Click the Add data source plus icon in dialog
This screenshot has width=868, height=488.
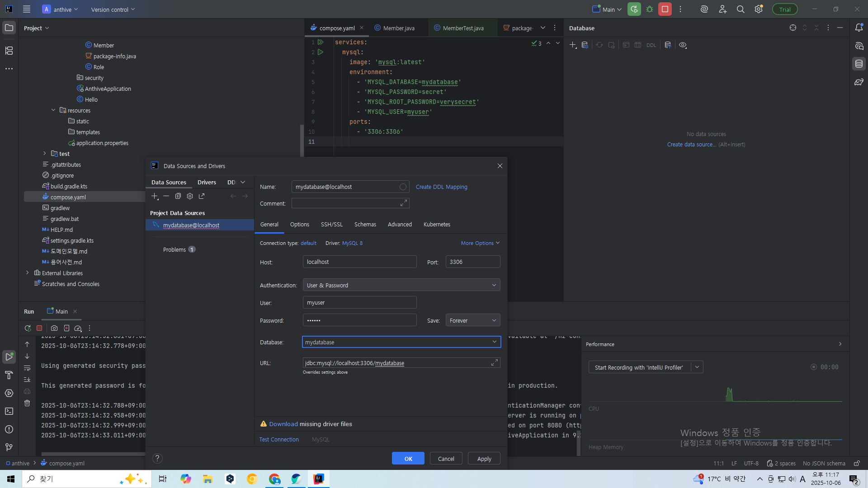point(155,196)
